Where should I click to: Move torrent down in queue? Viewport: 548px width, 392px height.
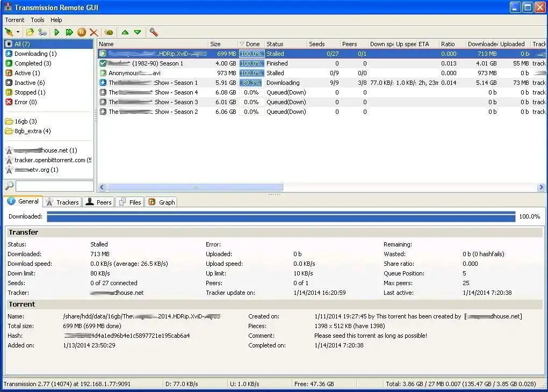(x=138, y=32)
